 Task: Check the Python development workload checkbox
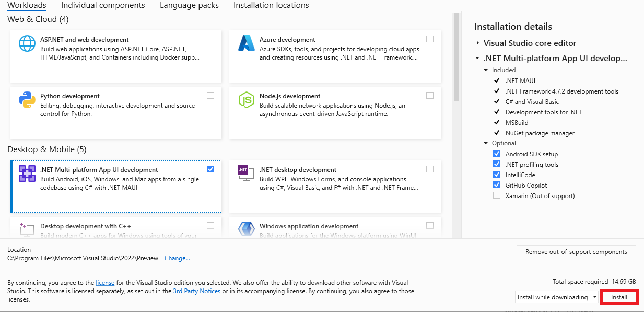pyautogui.click(x=210, y=96)
